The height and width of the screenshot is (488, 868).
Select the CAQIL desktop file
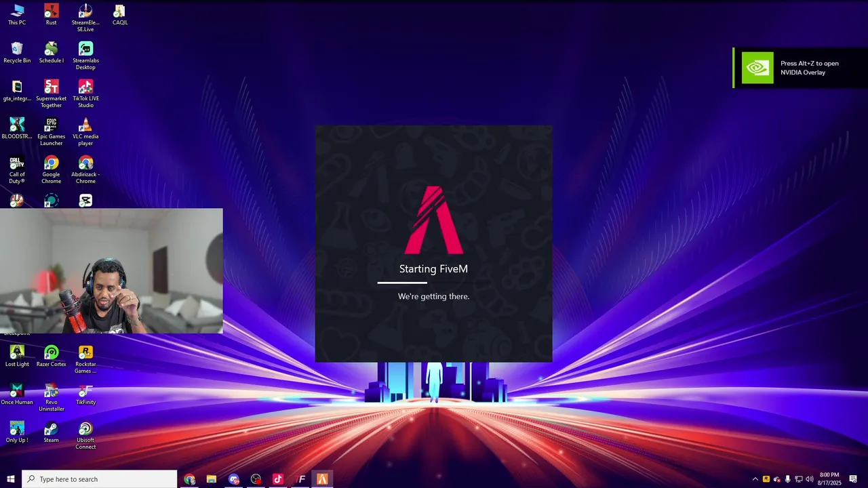tap(120, 15)
